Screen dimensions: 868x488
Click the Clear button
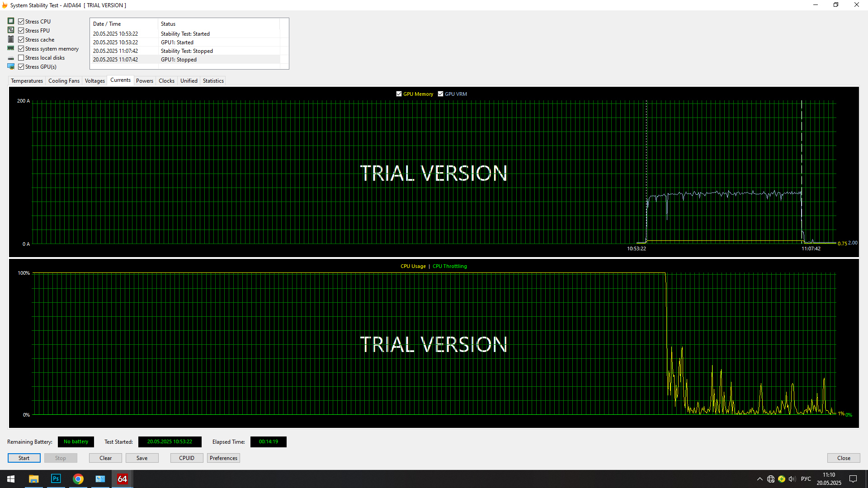106,458
